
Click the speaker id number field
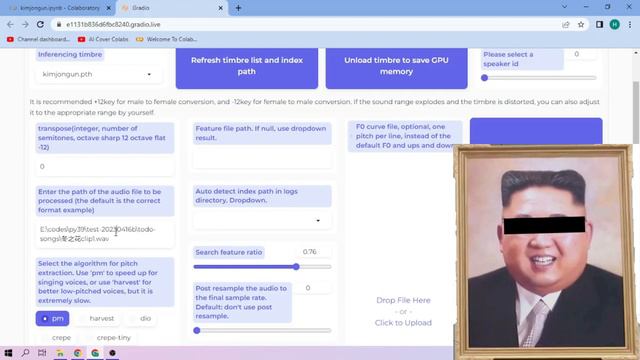[x=580, y=54]
